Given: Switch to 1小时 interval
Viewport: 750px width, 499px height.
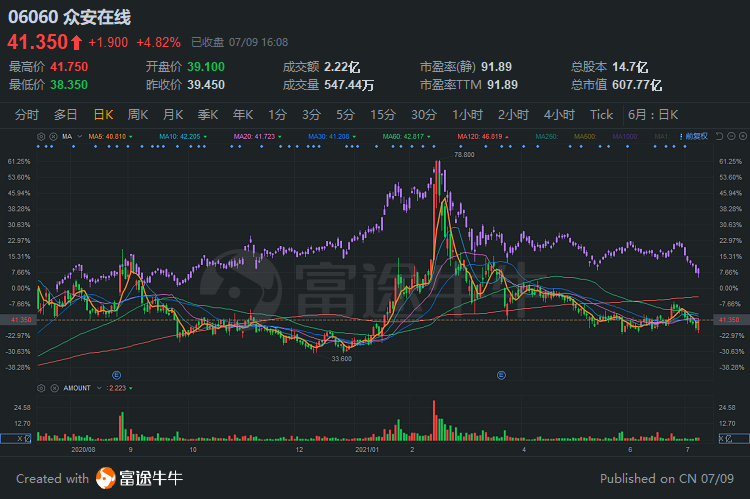Looking at the screenshot, I should tap(467, 115).
